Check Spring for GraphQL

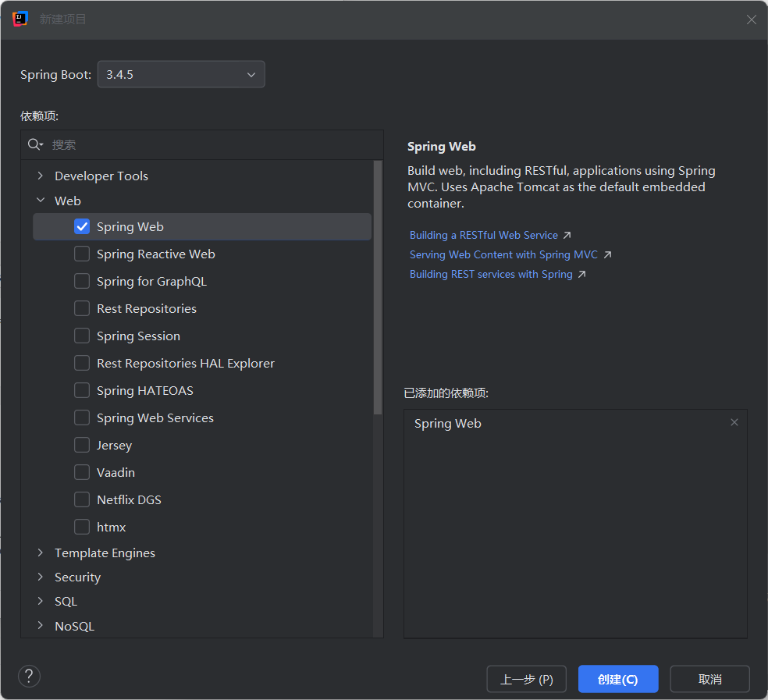[82, 281]
